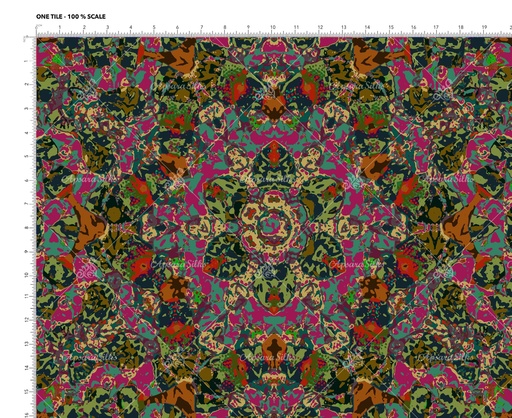Viewport: 512px width, 418px height.
Task: Click the 4 mark on the vertical ruler
Action: (27, 133)
